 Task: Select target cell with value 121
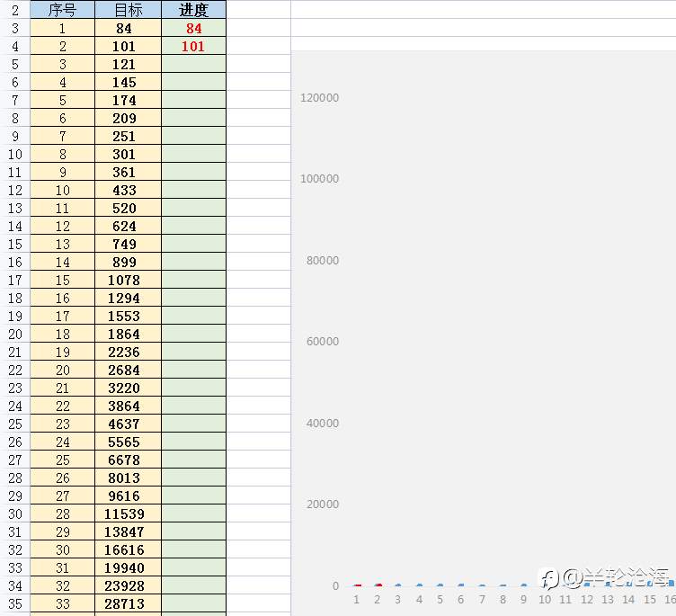pyautogui.click(x=128, y=64)
